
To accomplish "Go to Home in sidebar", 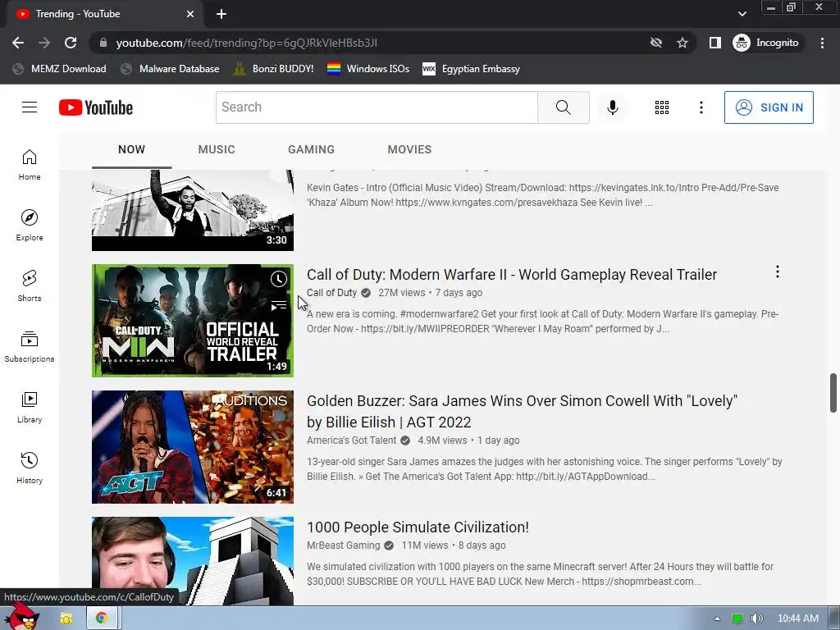I will [30, 164].
